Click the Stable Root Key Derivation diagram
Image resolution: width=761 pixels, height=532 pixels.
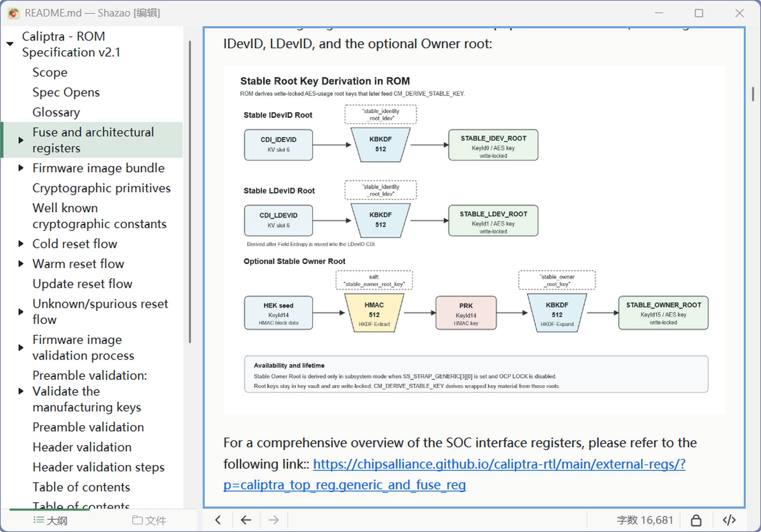click(474, 240)
